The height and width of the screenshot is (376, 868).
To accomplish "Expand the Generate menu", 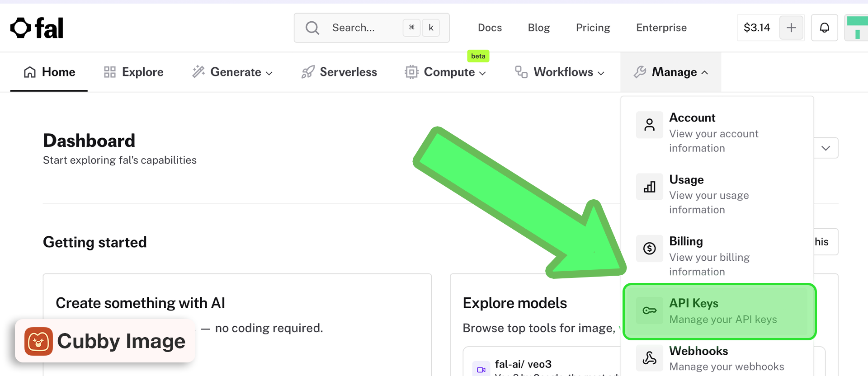I will [232, 72].
